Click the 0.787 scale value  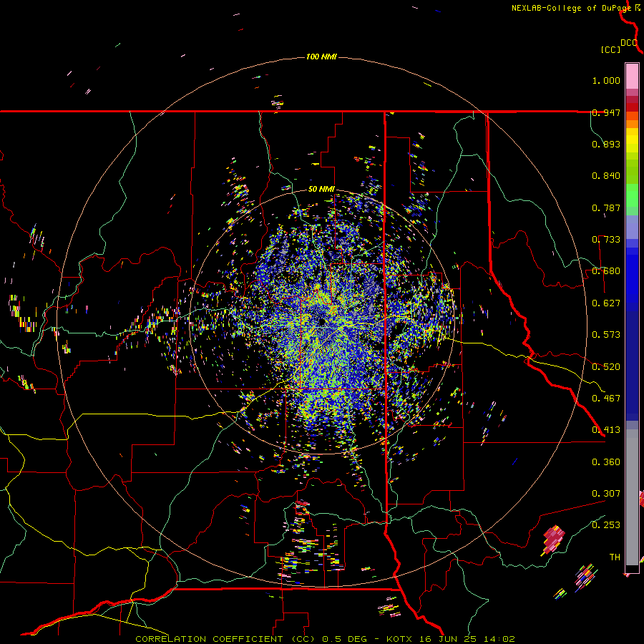pyautogui.click(x=606, y=208)
